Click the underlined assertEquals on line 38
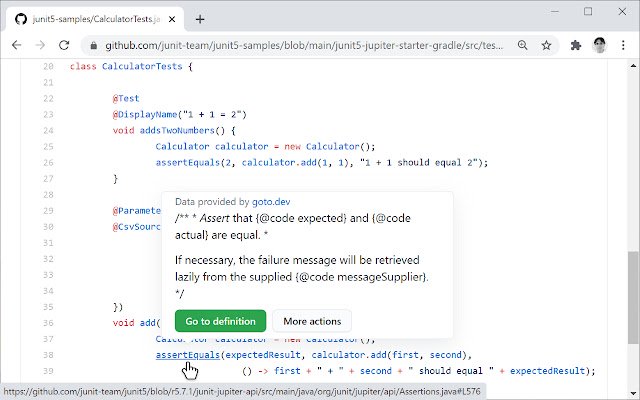 tap(188, 355)
